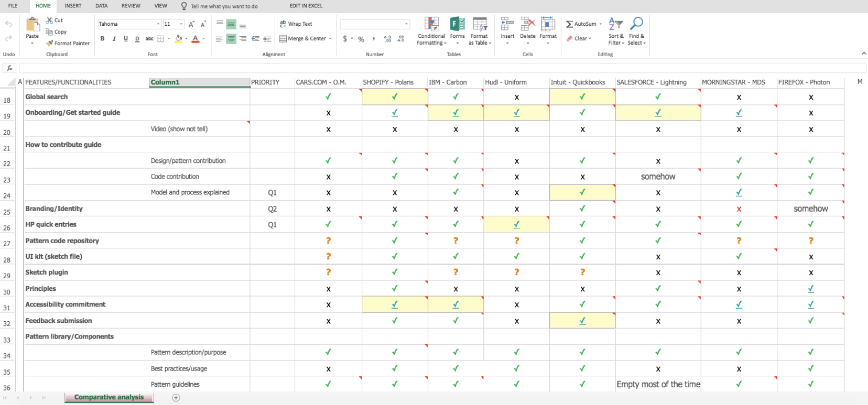This screenshot has height=405, width=868.
Task: Click AutoSum sigma button
Action: coord(581,24)
